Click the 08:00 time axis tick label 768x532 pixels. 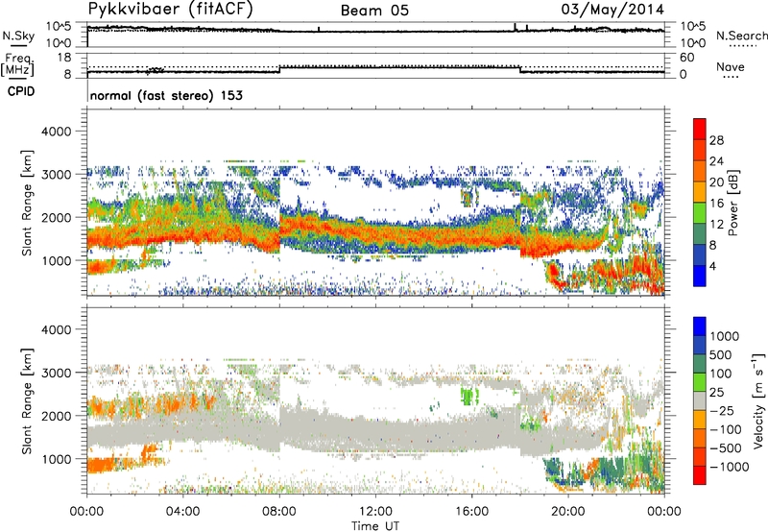(x=279, y=512)
